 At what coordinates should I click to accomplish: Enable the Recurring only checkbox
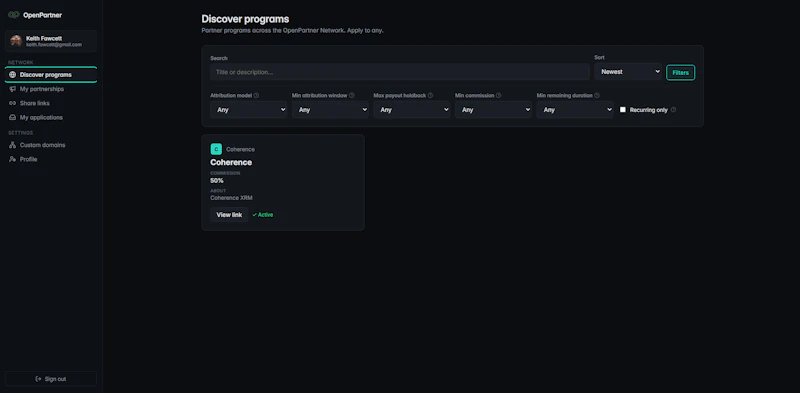[622, 110]
